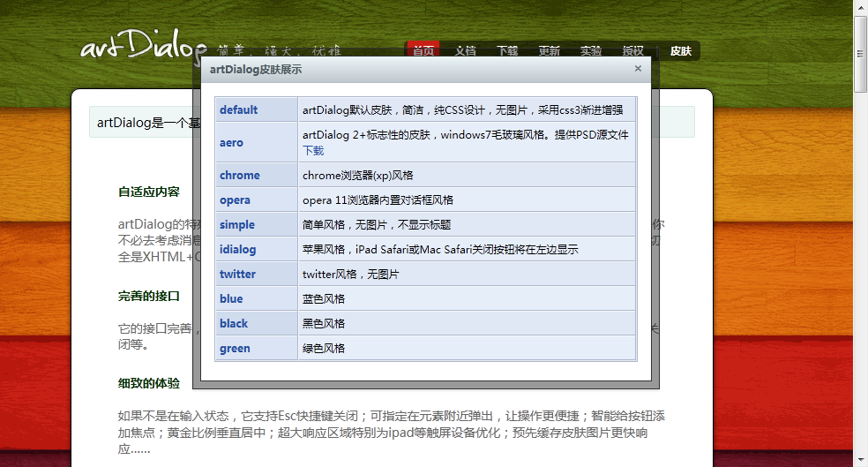
Task: Open the 皮肤 navigation menu item
Action: click(681, 51)
